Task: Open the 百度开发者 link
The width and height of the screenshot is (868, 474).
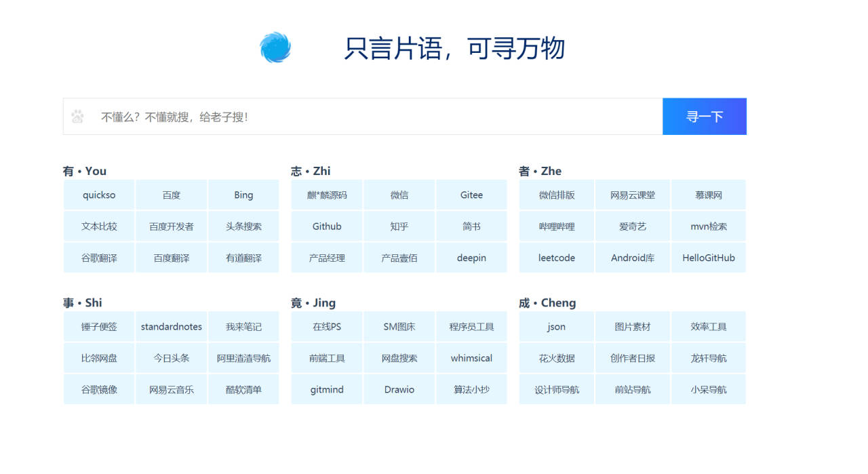Action: tap(172, 226)
